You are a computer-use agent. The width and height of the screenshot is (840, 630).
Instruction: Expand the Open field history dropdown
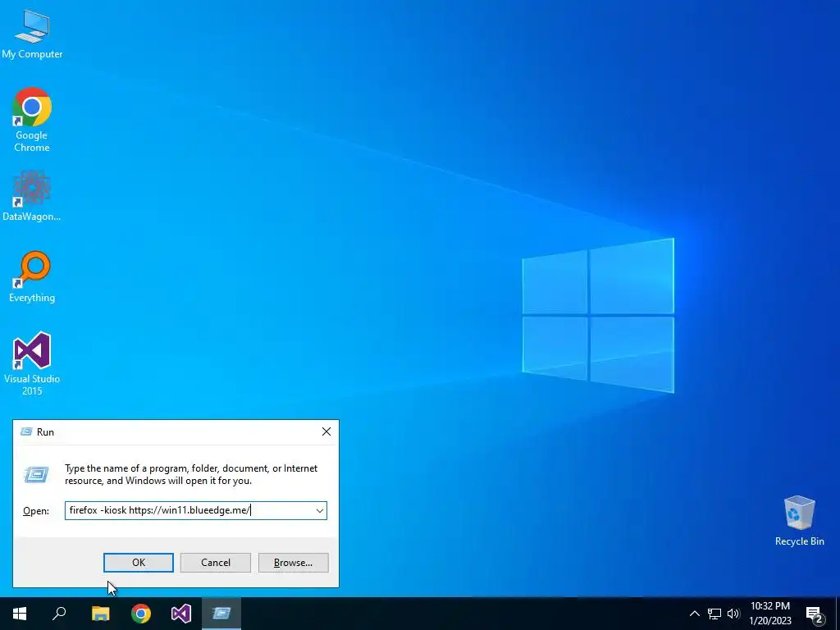pyautogui.click(x=320, y=510)
